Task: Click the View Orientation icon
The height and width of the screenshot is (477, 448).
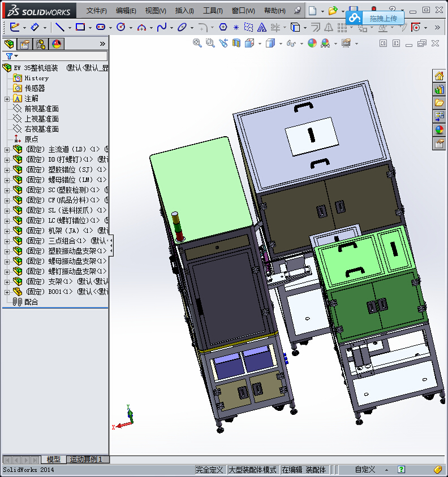Action: pyautogui.click(x=249, y=43)
